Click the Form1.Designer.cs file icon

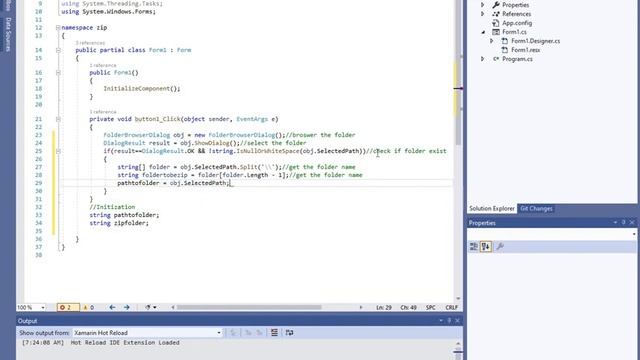pyautogui.click(x=505, y=41)
